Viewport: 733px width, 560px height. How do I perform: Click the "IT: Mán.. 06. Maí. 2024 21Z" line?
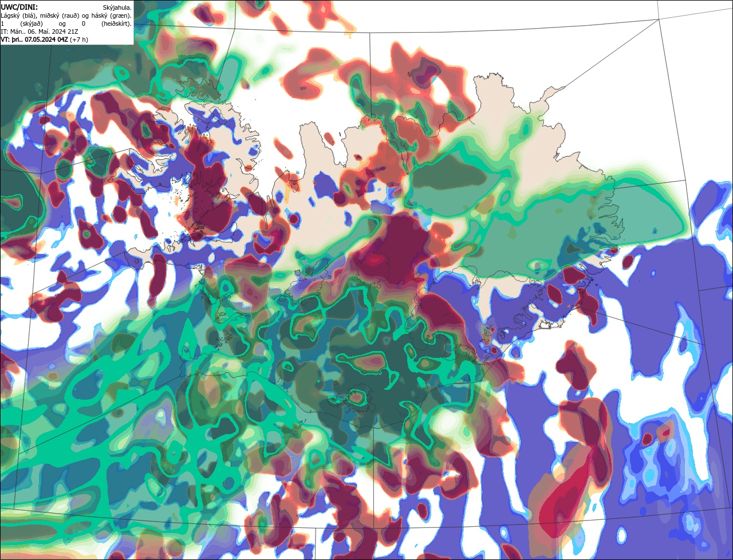click(39, 32)
